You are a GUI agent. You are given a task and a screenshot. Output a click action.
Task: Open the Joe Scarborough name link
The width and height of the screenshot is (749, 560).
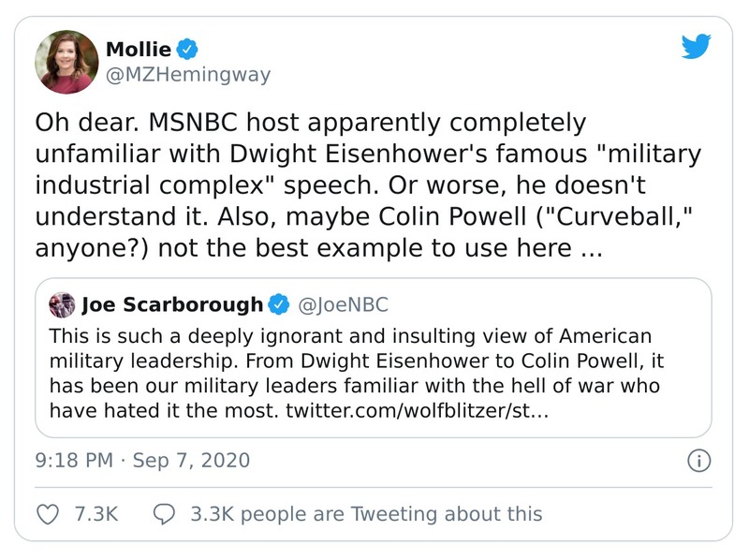[172, 304]
